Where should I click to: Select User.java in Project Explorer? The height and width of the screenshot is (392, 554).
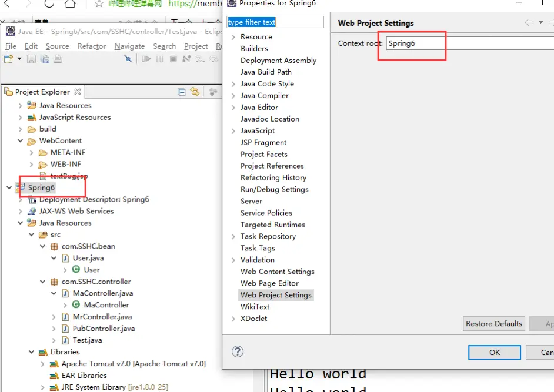click(x=88, y=258)
